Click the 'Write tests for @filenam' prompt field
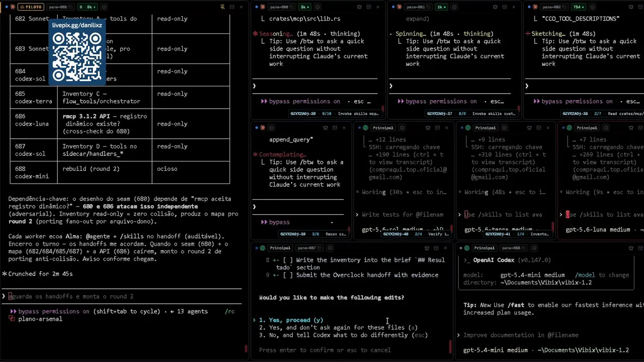The height and width of the screenshot is (362, 644). click(402, 214)
